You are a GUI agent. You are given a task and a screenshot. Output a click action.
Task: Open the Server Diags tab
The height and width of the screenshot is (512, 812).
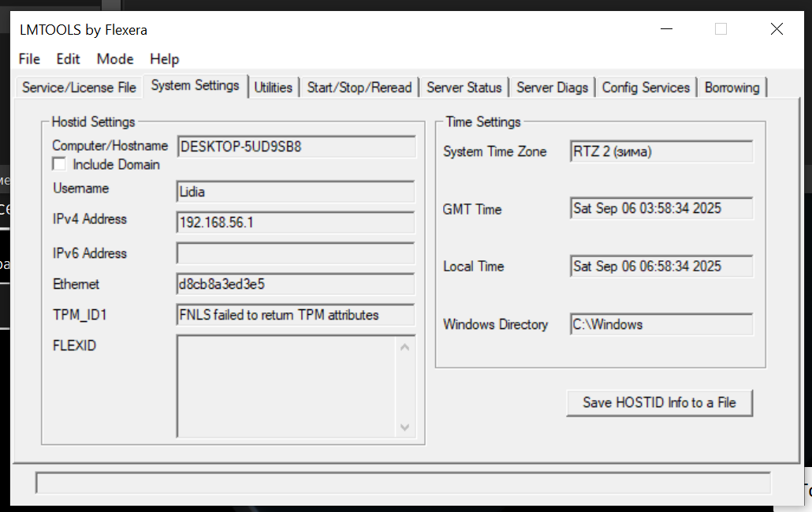(x=552, y=88)
